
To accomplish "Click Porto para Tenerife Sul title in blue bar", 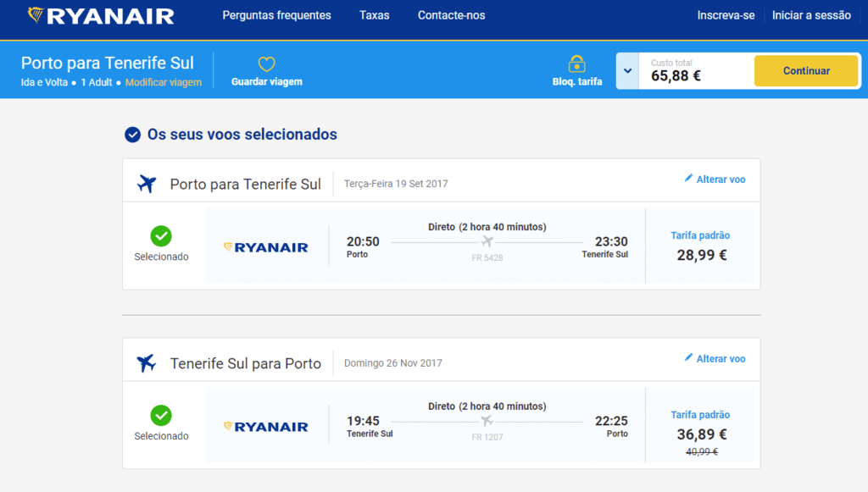I will click(108, 63).
